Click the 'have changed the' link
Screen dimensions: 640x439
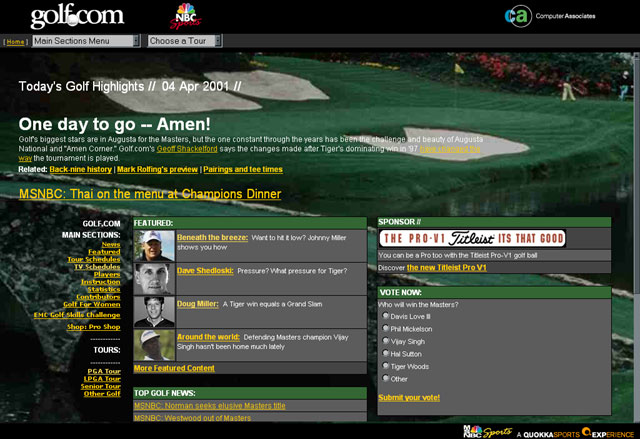(450, 149)
